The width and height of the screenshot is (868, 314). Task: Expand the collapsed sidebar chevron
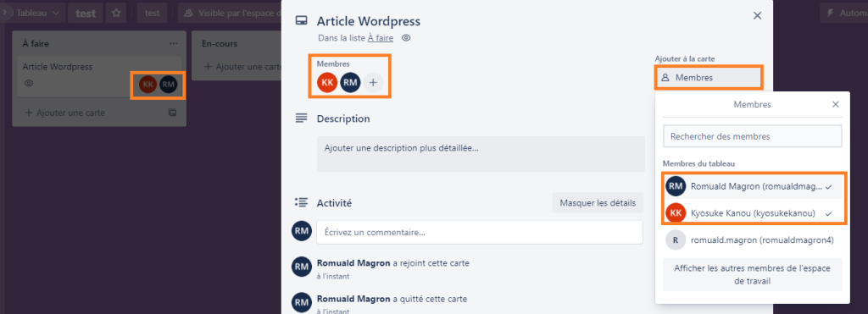[4, 12]
